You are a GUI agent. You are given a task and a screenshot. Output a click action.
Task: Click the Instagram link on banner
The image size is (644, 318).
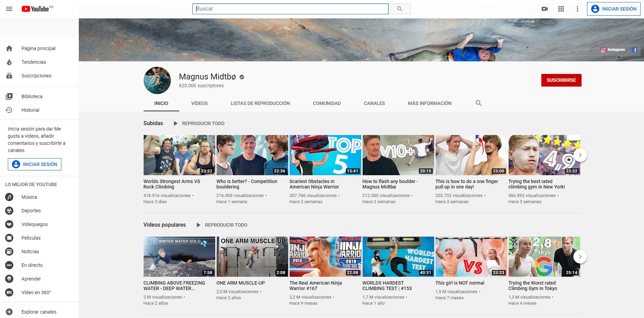click(x=613, y=50)
